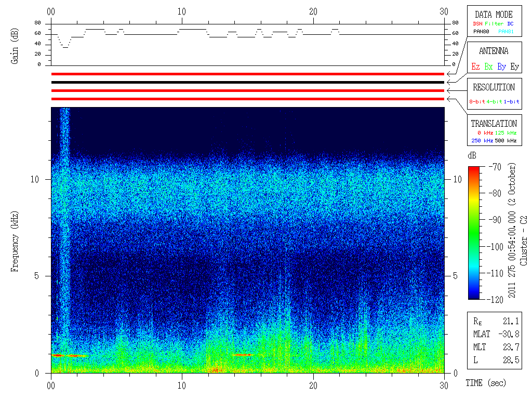Click the black antenna indicator bar
Screen dimensions: 532x399
(248, 82)
